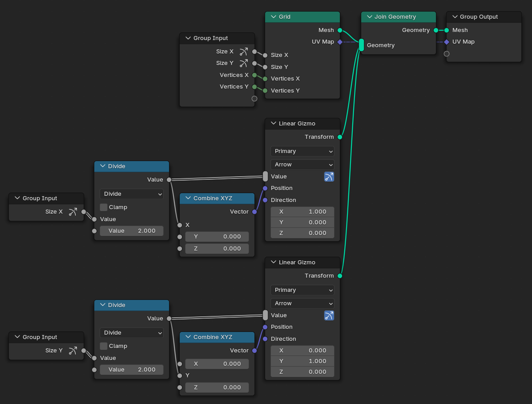This screenshot has height=404, width=532.
Task: Open the Arrow shape dropdown on top Linear Gizmo
Action: [302, 165]
